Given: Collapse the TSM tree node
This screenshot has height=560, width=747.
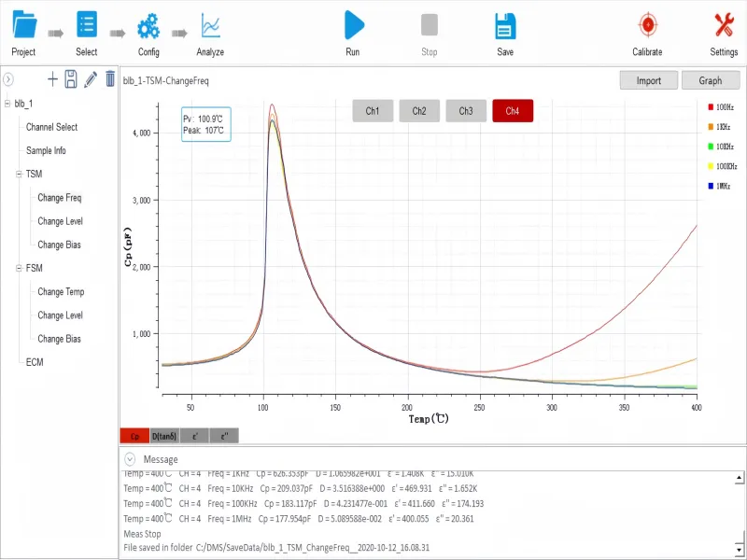Looking at the screenshot, I should click(19, 175).
